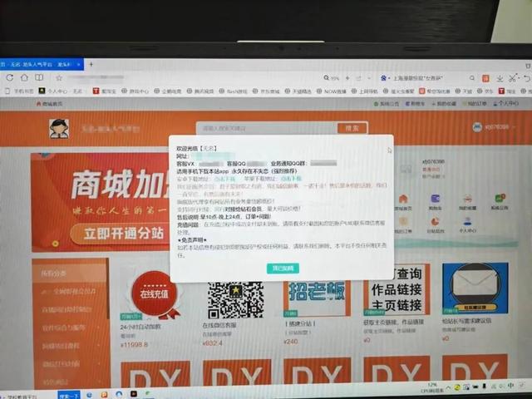Open 个人中心 in the top site bar
Viewport: 532px width, 399px height.
(505, 103)
